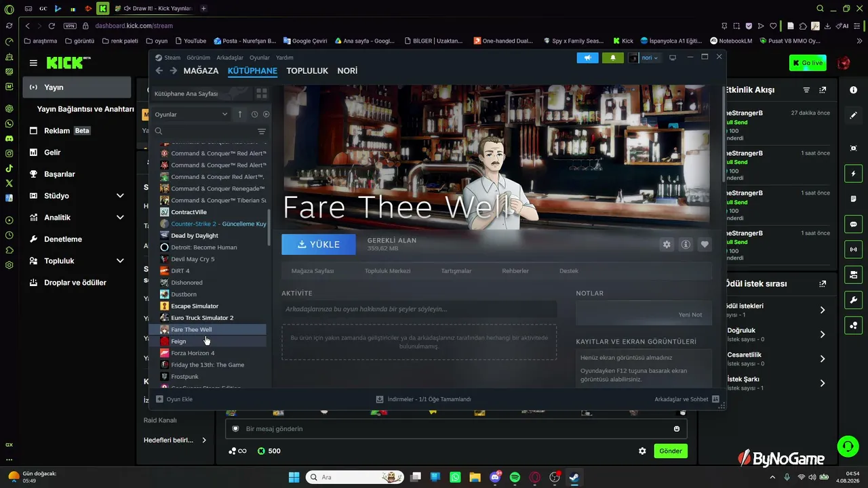Open advanced filter options in library search
This screenshot has height=488, width=868.
(262, 131)
